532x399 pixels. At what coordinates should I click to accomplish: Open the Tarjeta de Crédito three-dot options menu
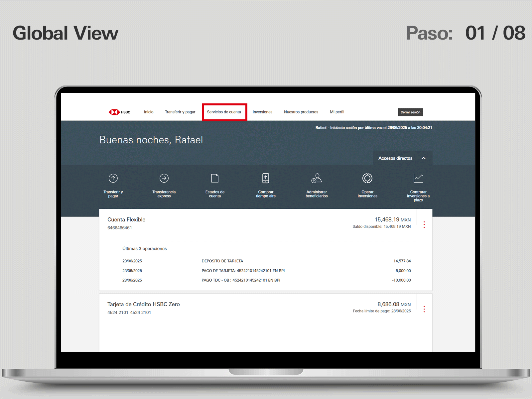pos(424,309)
